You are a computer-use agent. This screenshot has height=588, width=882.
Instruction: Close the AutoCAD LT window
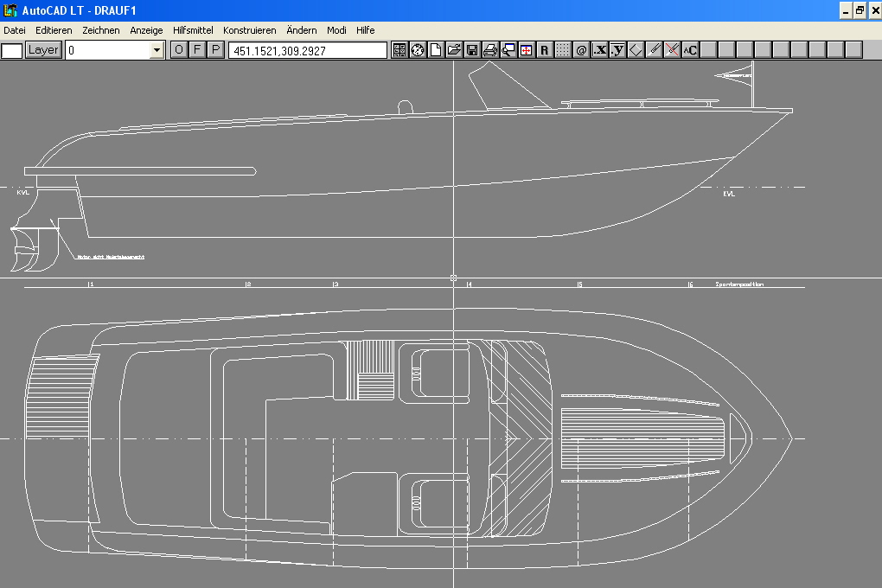pyautogui.click(x=874, y=10)
